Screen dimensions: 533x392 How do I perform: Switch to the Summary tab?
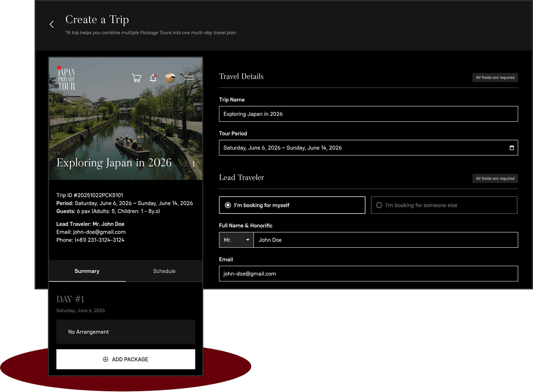(x=87, y=271)
